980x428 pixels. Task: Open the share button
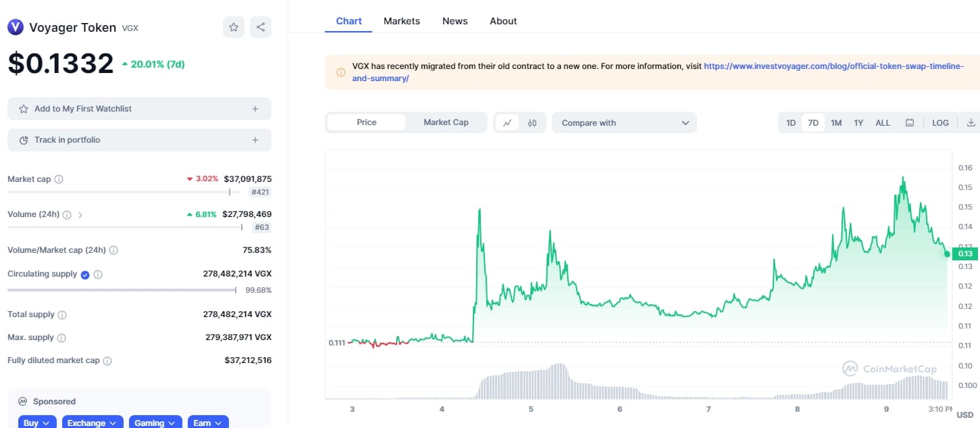[261, 27]
